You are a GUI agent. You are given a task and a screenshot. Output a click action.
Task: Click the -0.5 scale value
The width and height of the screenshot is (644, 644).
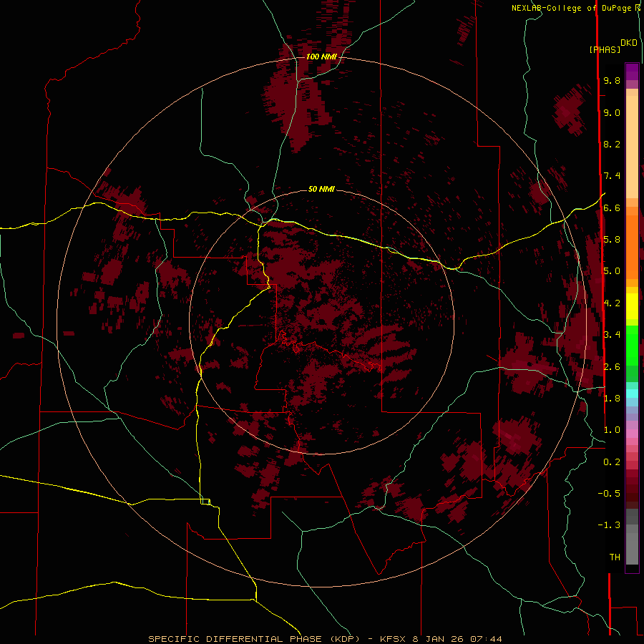pos(609,494)
